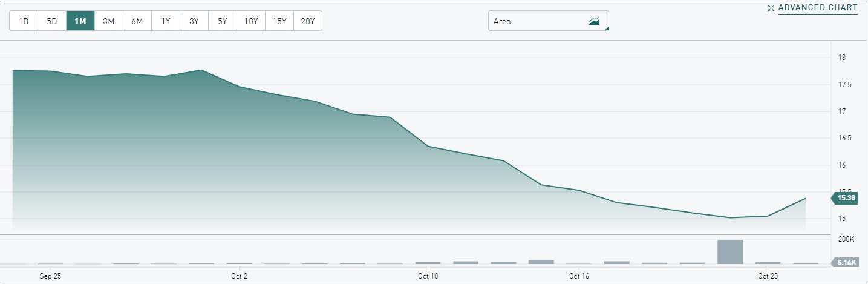Select the 1D time range
The width and height of the screenshot is (868, 284).
(24, 21)
